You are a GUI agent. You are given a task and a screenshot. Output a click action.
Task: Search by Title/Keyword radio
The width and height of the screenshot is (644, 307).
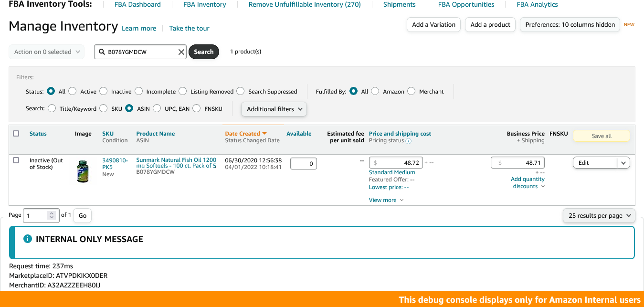[52, 108]
